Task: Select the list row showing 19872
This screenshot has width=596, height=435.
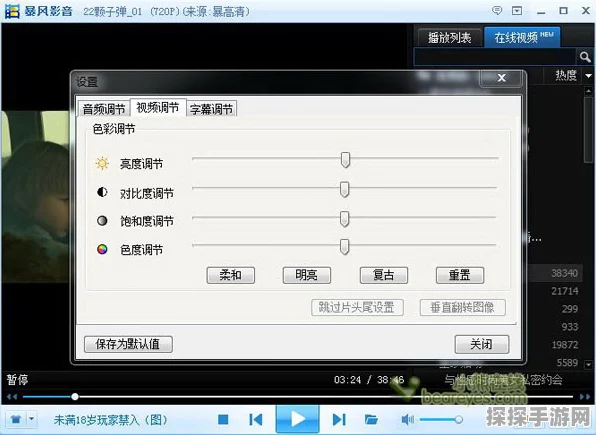Action: tap(555, 345)
